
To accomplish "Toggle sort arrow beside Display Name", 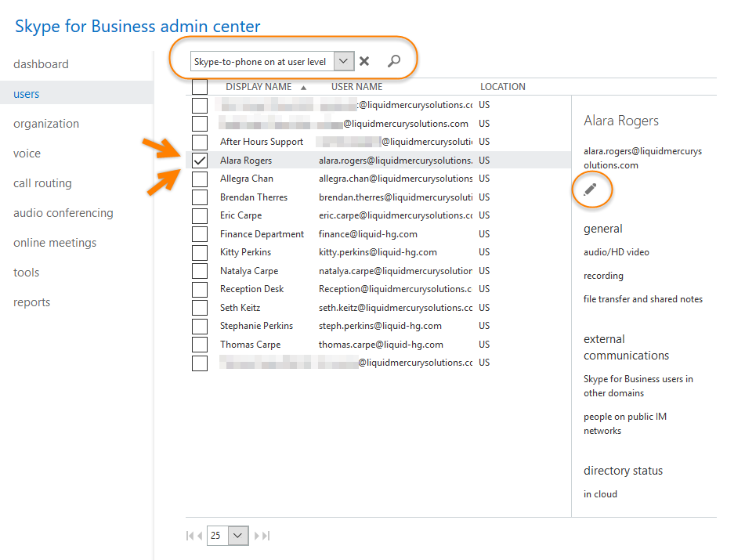I will click(303, 88).
